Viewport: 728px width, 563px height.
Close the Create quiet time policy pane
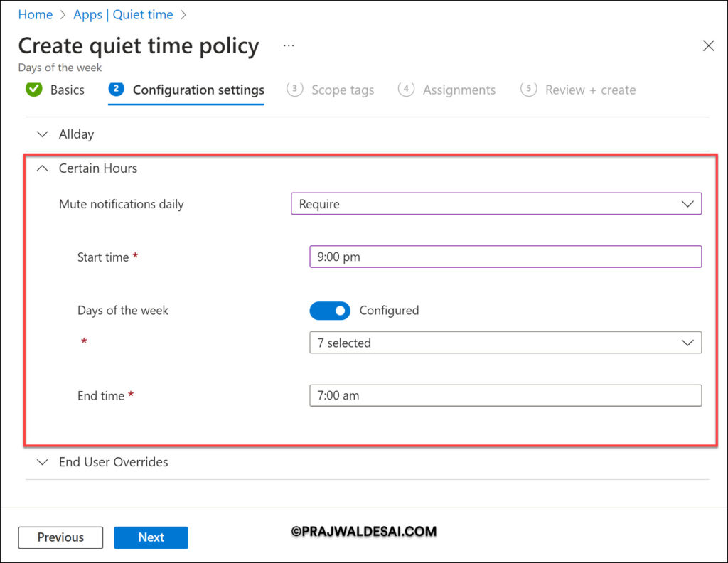(709, 45)
